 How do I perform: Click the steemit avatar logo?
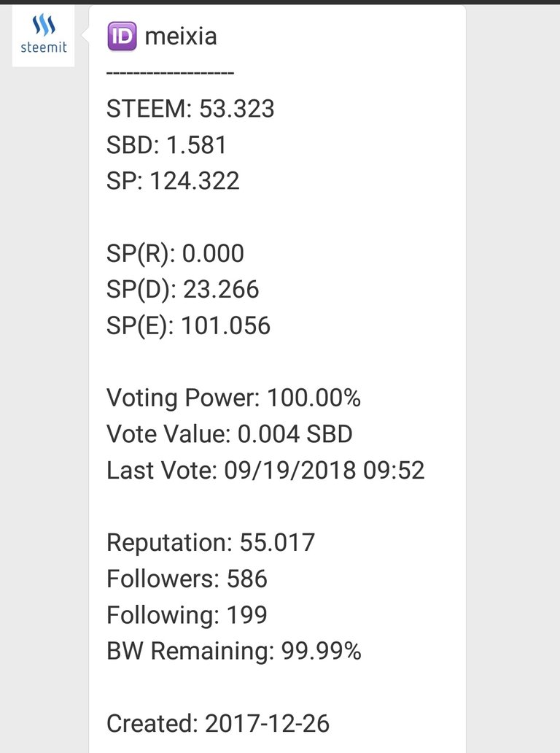coord(43,36)
